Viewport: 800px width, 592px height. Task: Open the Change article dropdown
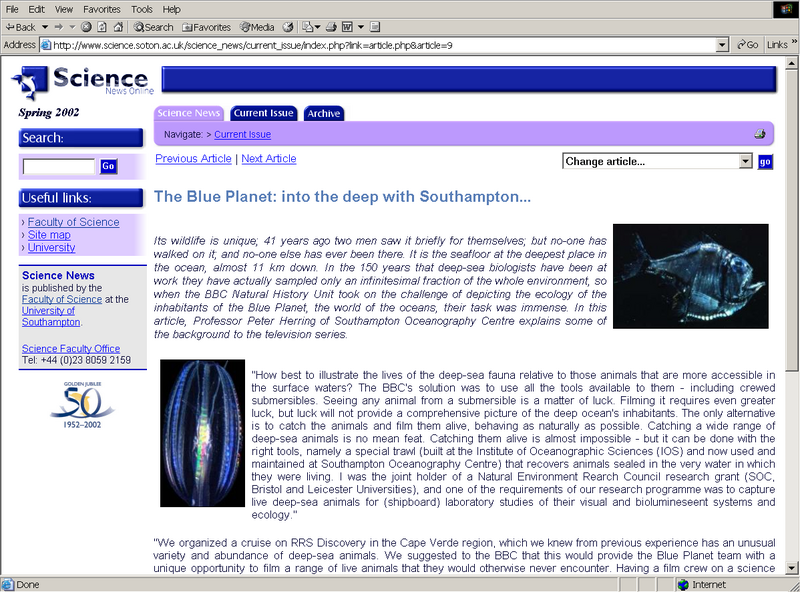tap(657, 161)
